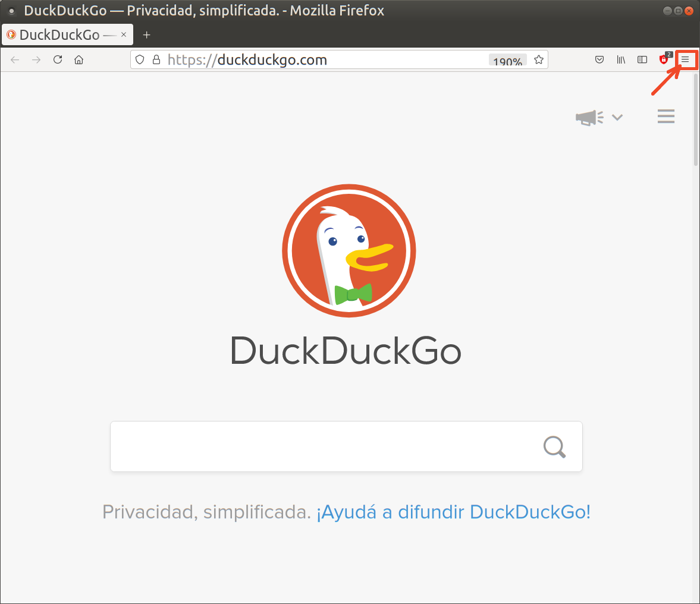Click the DuckDuckGo wordmark text

click(346, 351)
